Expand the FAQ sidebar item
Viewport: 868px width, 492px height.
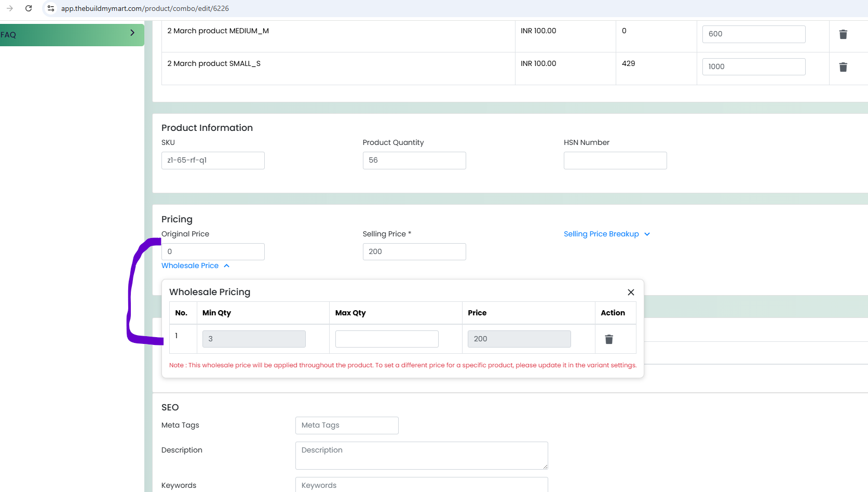tap(72, 34)
